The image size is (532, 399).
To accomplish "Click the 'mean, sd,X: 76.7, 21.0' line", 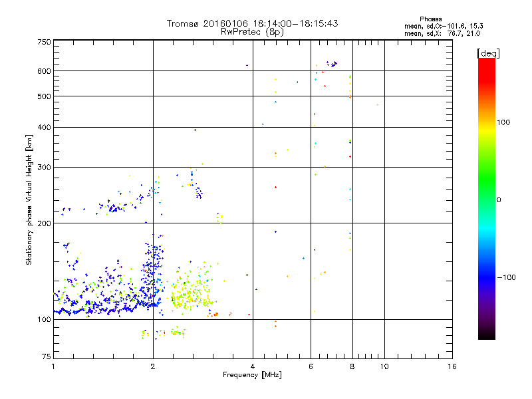I will click(x=442, y=33).
